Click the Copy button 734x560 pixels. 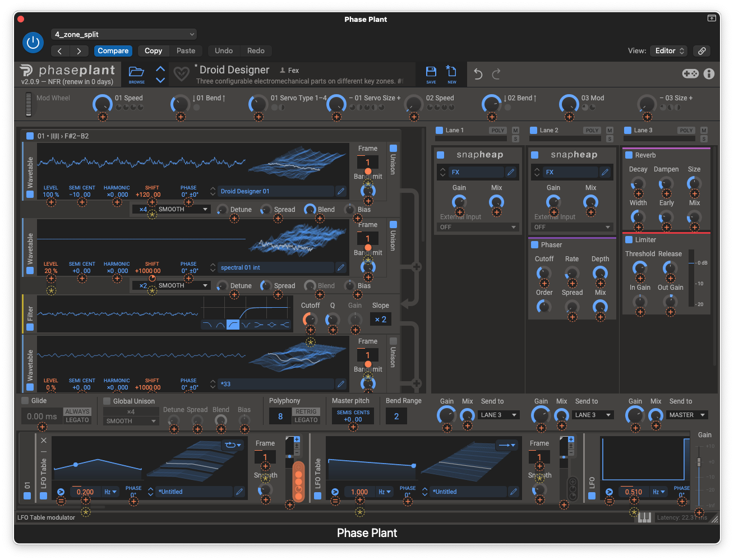coord(153,50)
